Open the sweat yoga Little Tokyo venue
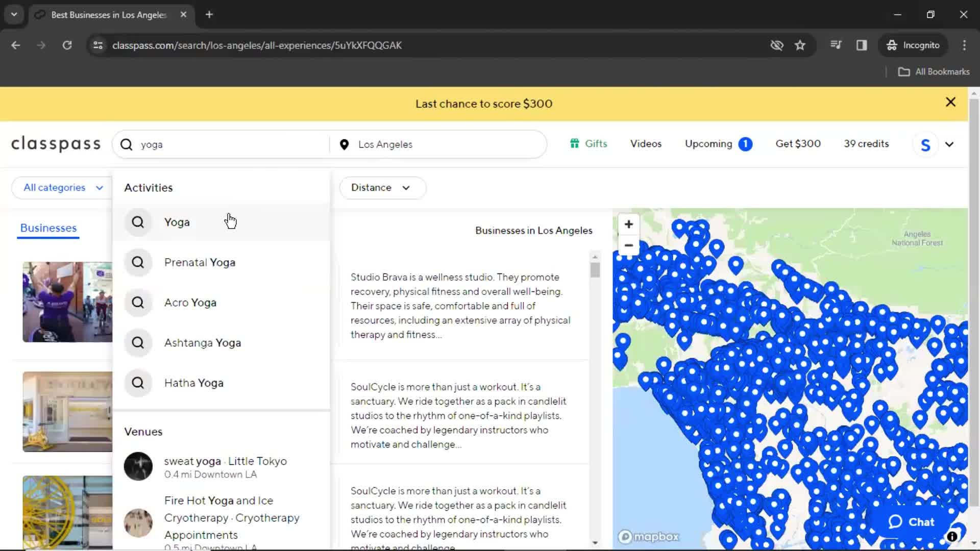 click(x=222, y=467)
